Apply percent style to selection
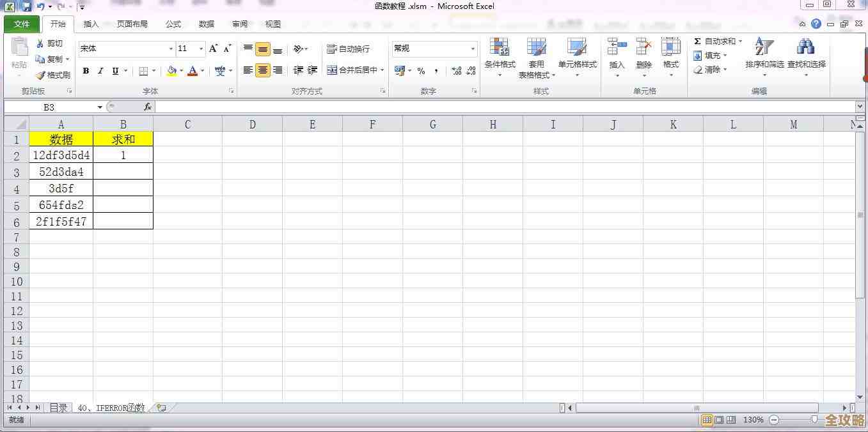Screen dimensions: 868x432 pos(422,71)
